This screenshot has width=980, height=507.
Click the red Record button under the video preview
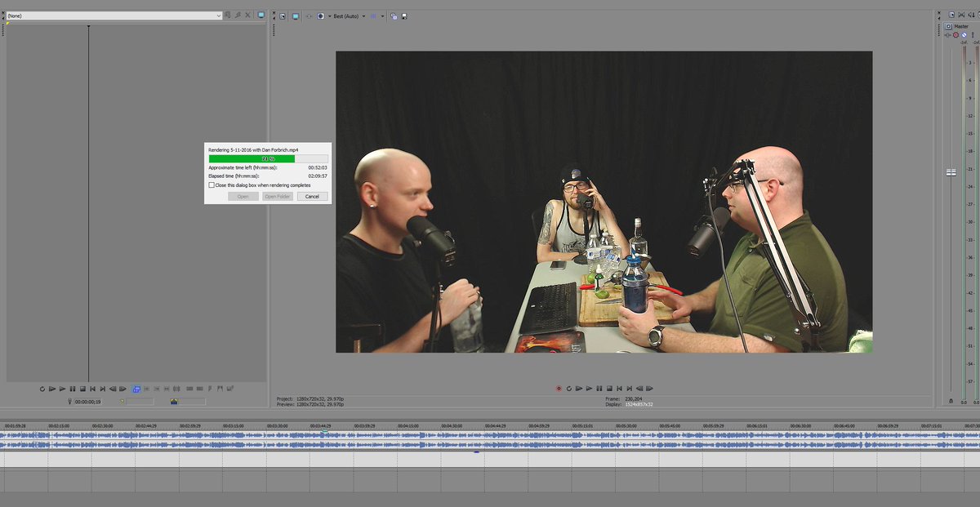pyautogui.click(x=559, y=389)
